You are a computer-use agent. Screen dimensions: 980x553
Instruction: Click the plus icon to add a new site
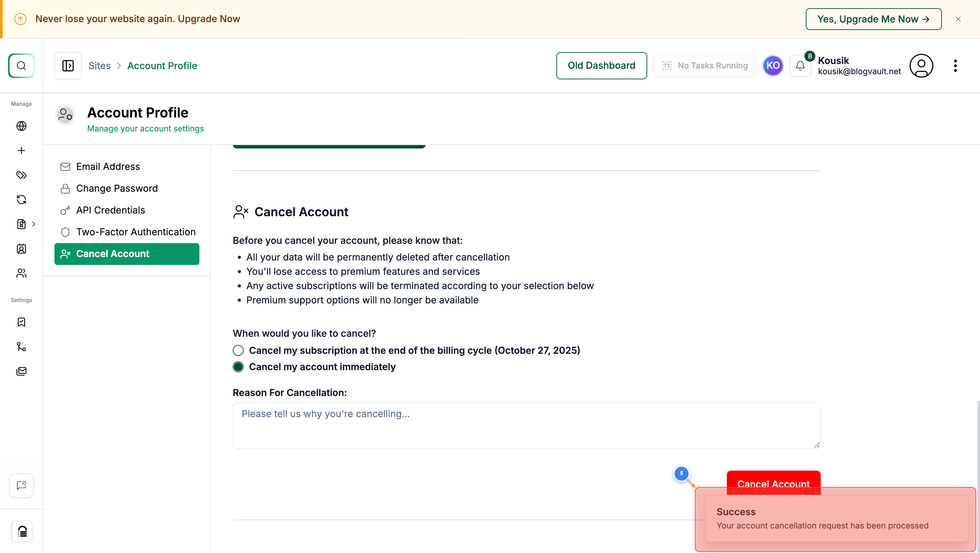(21, 150)
